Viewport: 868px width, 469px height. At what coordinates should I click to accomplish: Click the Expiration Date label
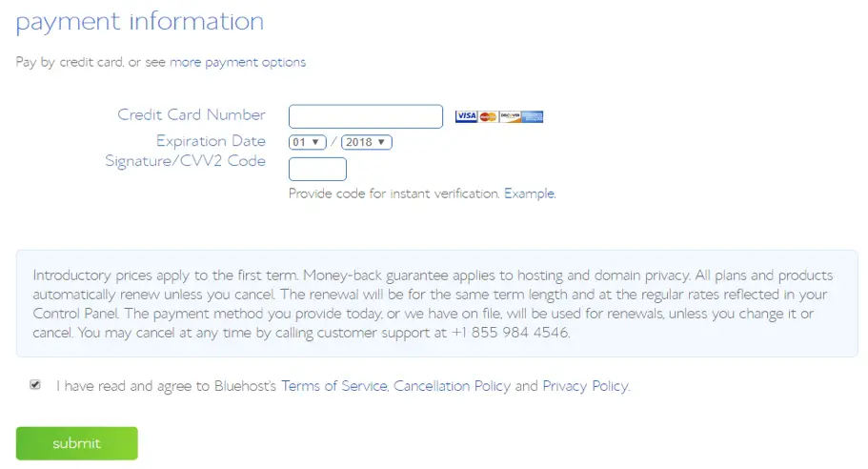[211, 141]
